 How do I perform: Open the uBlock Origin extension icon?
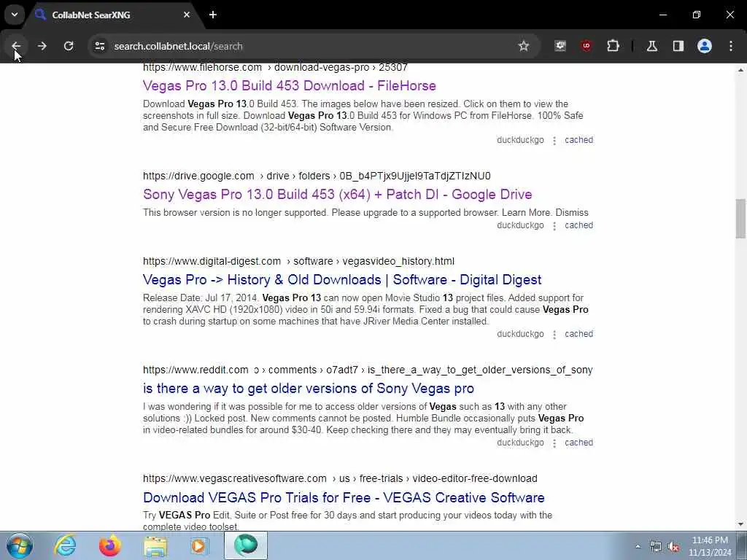[x=586, y=46]
